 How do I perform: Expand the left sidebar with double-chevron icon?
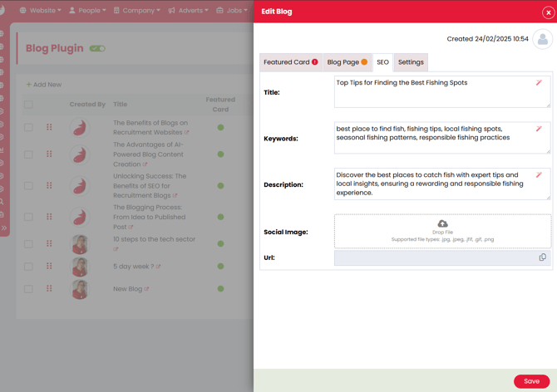point(4,228)
